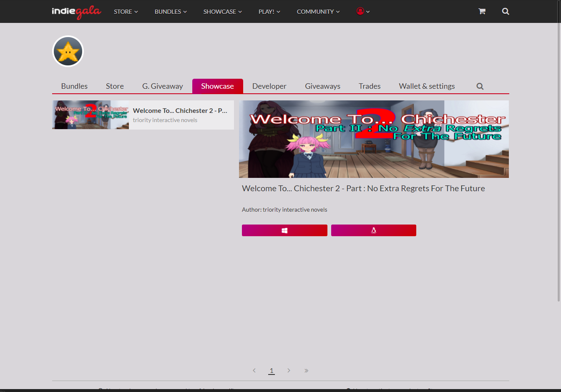The image size is (561, 392).
Task: Switch to the G. Giveaway tab
Action: click(163, 86)
